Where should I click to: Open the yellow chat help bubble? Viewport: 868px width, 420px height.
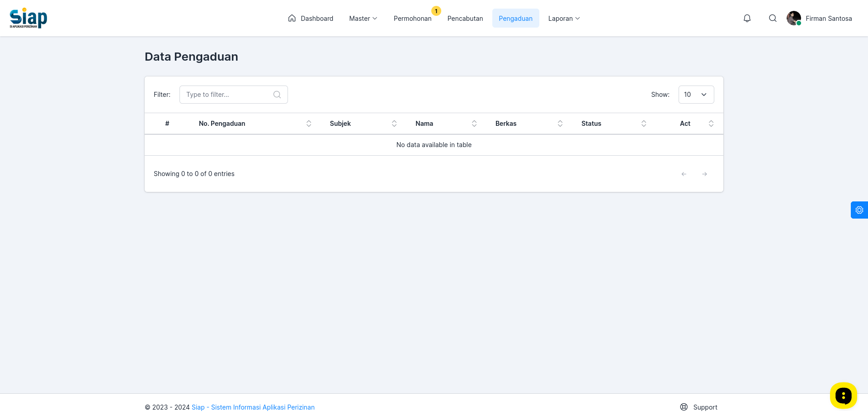(x=844, y=396)
